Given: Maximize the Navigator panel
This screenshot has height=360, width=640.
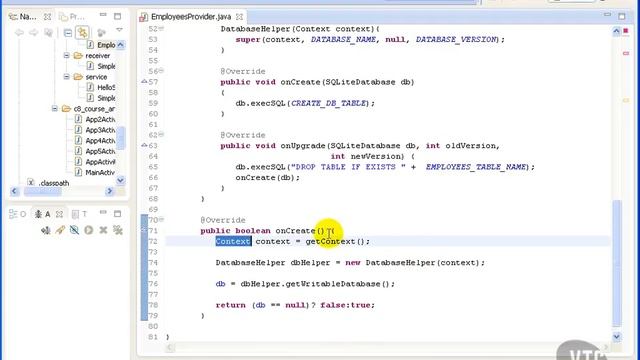Looking at the screenshot, I should point(118,16).
